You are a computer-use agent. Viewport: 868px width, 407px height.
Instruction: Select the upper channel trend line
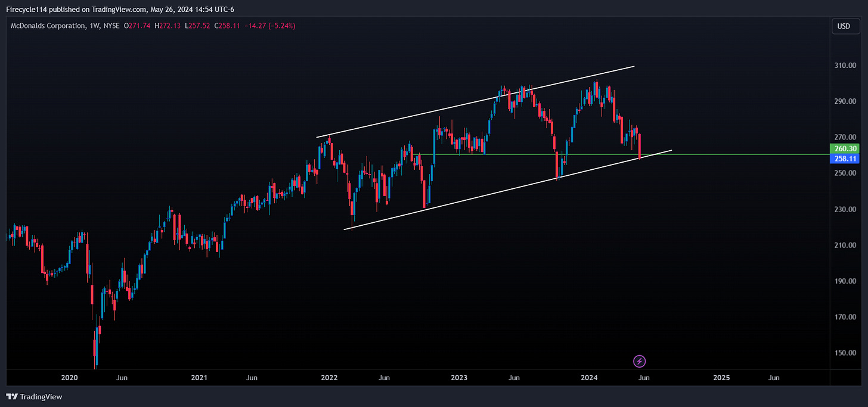pyautogui.click(x=475, y=102)
